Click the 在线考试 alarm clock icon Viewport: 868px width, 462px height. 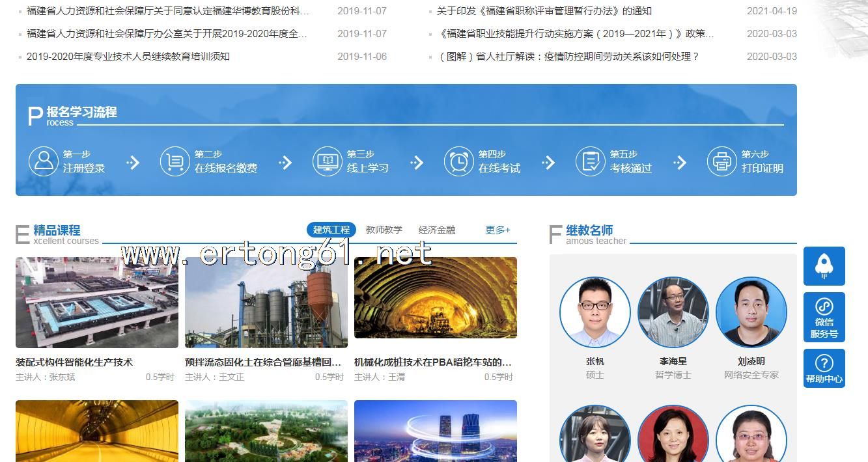tap(459, 161)
